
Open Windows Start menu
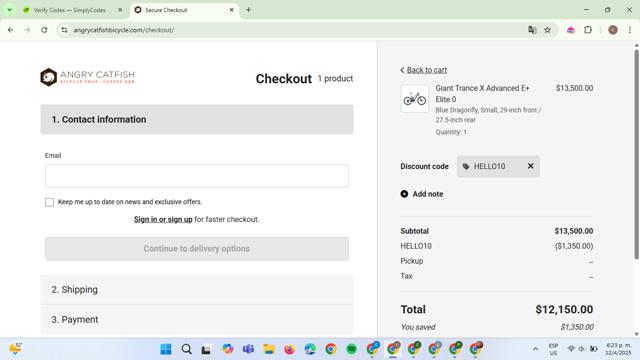click(166, 349)
